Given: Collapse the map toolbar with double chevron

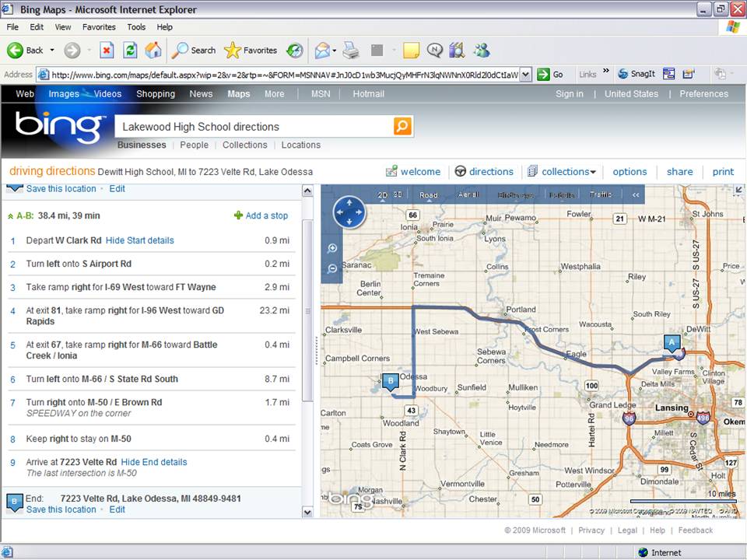Looking at the screenshot, I should (636, 194).
